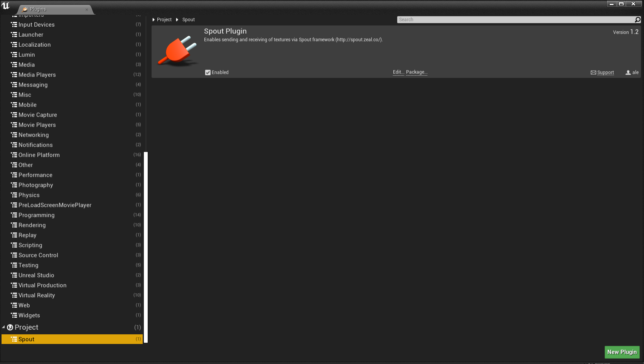Select the Movie Players category

(x=72, y=125)
